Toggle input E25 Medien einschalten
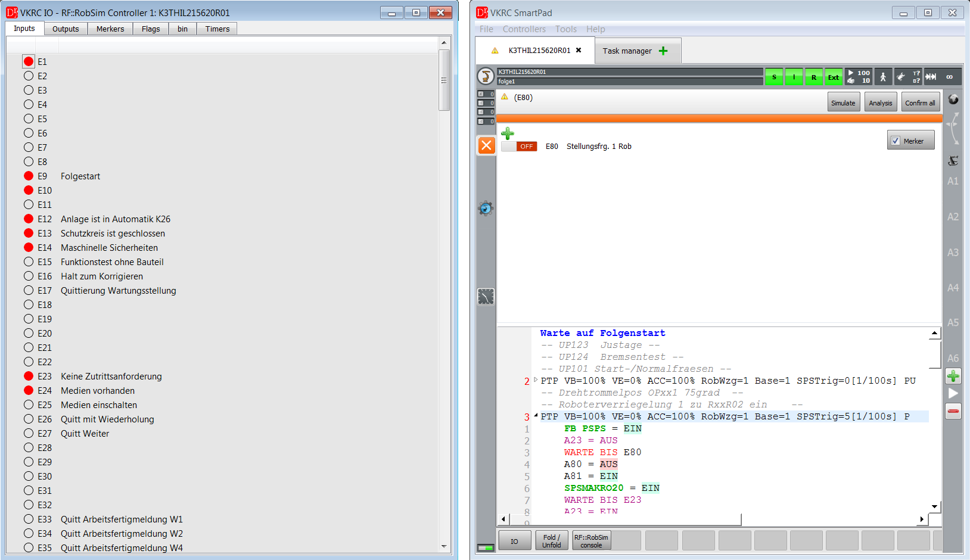Image resolution: width=970 pixels, height=560 pixels. point(29,405)
